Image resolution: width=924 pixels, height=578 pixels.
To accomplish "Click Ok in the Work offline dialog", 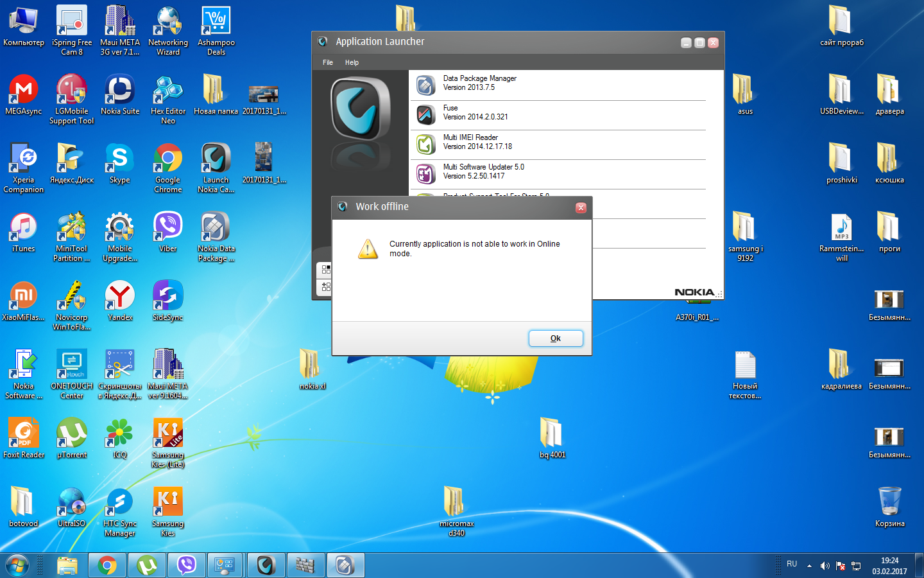I will (x=555, y=338).
